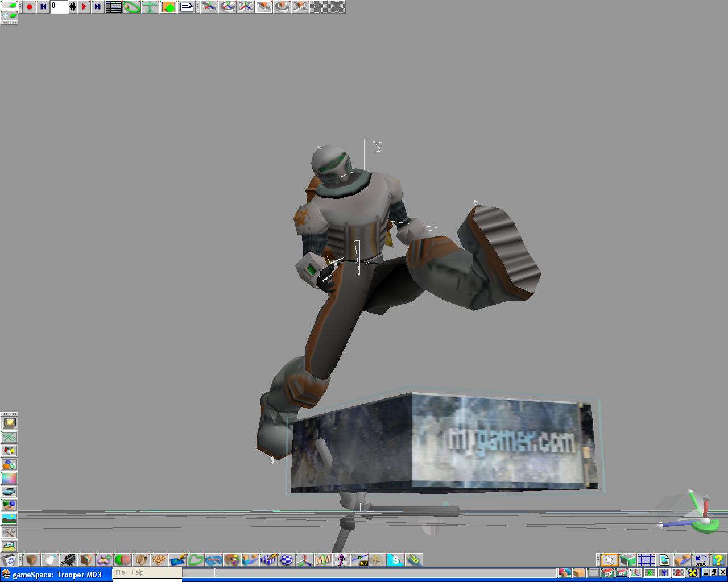Select the Object Tool arrow cursor
This screenshot has height=582, width=728.
click(610, 560)
